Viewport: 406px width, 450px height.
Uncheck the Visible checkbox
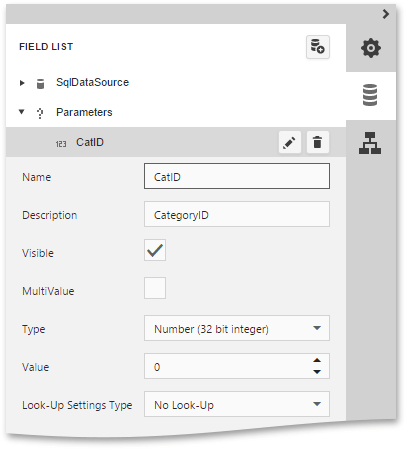pos(155,250)
